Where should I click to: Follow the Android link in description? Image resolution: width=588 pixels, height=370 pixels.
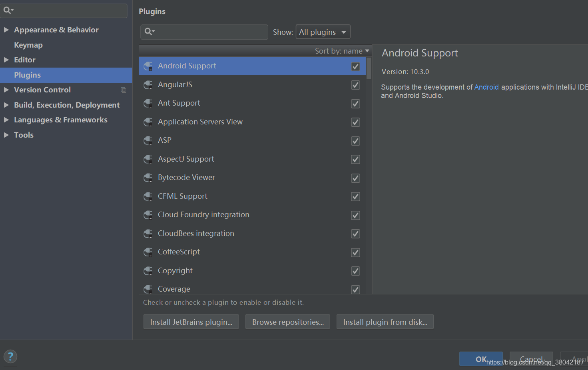pyautogui.click(x=486, y=87)
